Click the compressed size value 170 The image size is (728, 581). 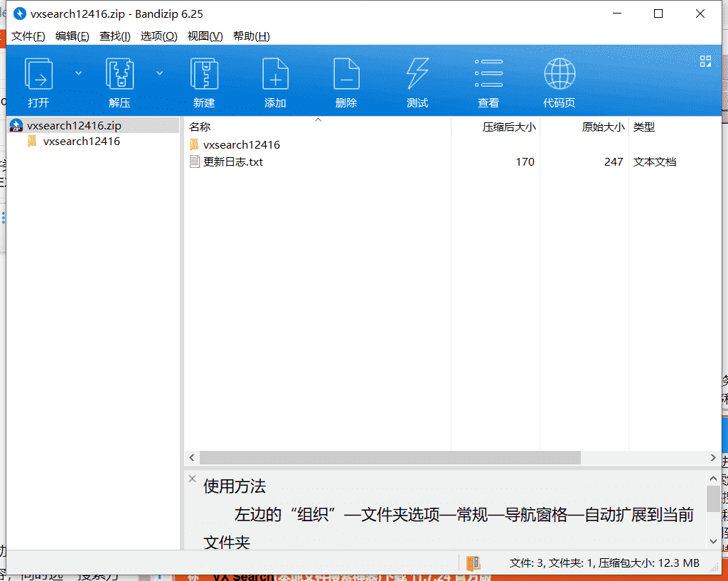click(525, 161)
